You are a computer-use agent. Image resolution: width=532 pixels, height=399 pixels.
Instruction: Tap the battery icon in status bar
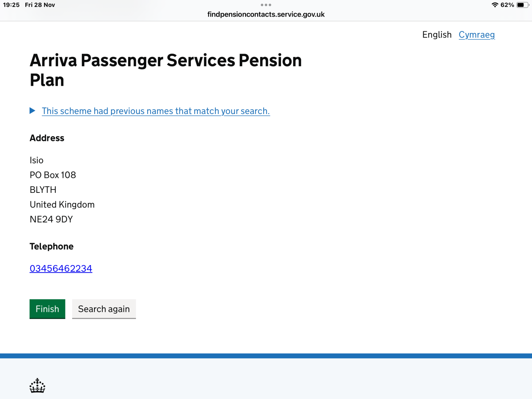(522, 5)
